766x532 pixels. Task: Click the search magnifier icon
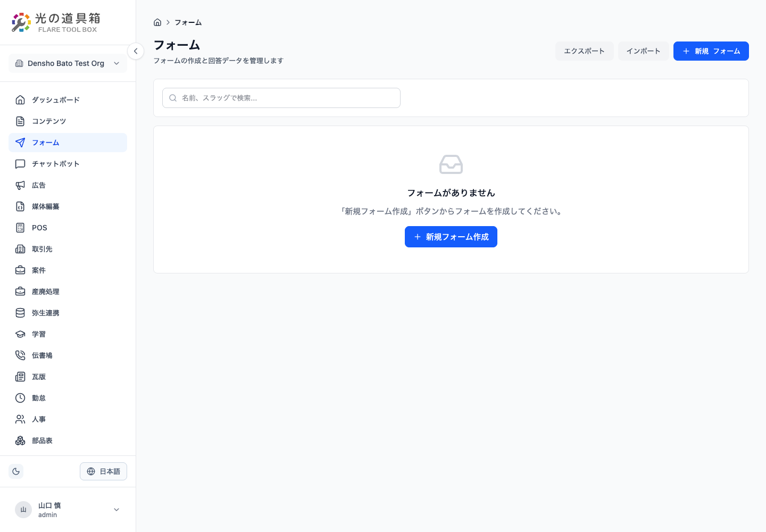173,98
